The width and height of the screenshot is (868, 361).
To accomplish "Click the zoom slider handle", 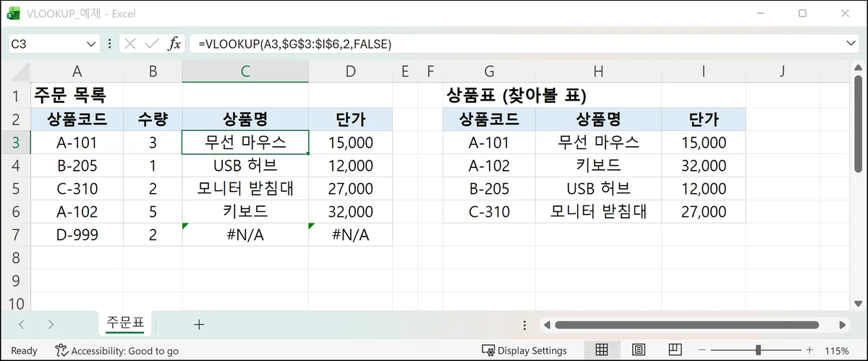I will (x=758, y=351).
